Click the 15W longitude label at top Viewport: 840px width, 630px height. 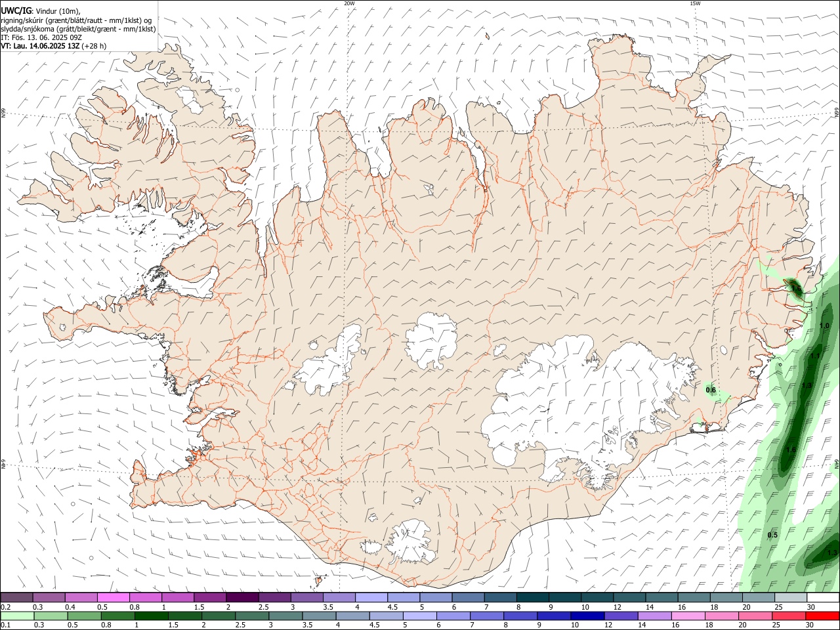pos(695,3)
